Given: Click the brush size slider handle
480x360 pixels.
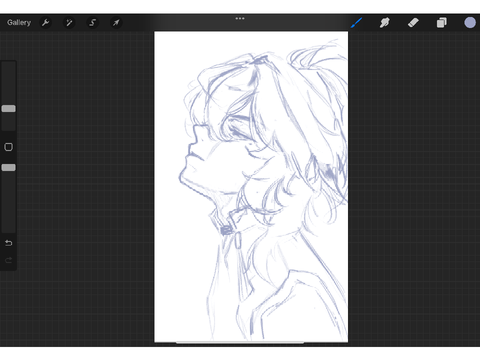Looking at the screenshot, I should tap(9, 109).
